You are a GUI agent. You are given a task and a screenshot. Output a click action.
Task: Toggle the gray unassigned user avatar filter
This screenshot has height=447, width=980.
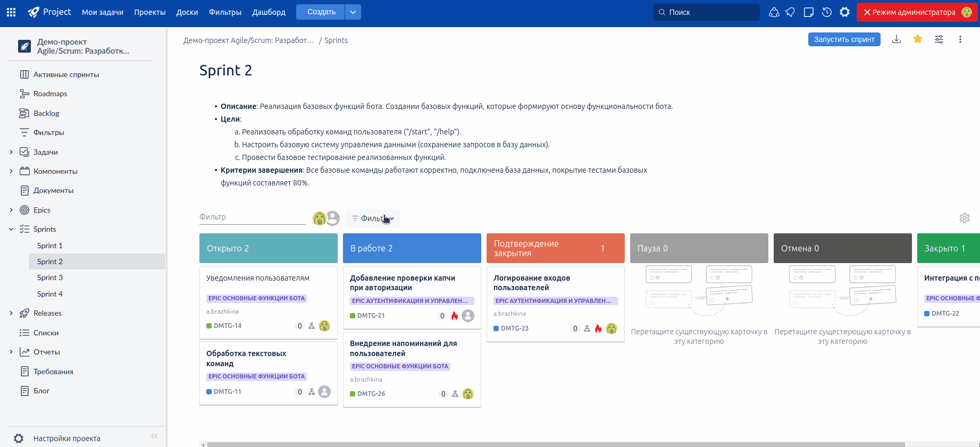tap(333, 218)
